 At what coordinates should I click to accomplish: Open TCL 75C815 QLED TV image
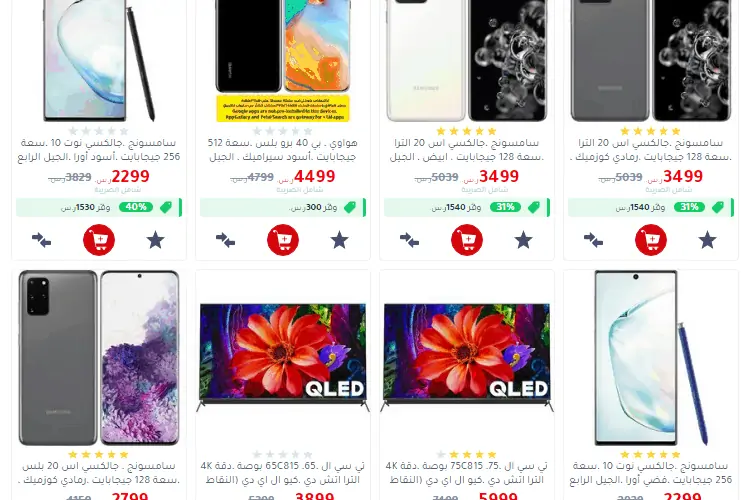(x=467, y=358)
